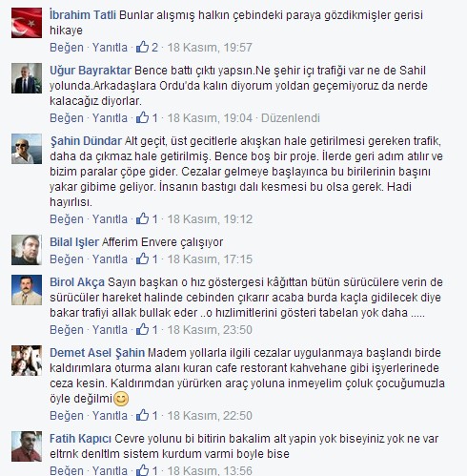Click like count icon on Uğur Bayraktar's comment
This screenshot has width=467, height=476.
tap(142, 117)
